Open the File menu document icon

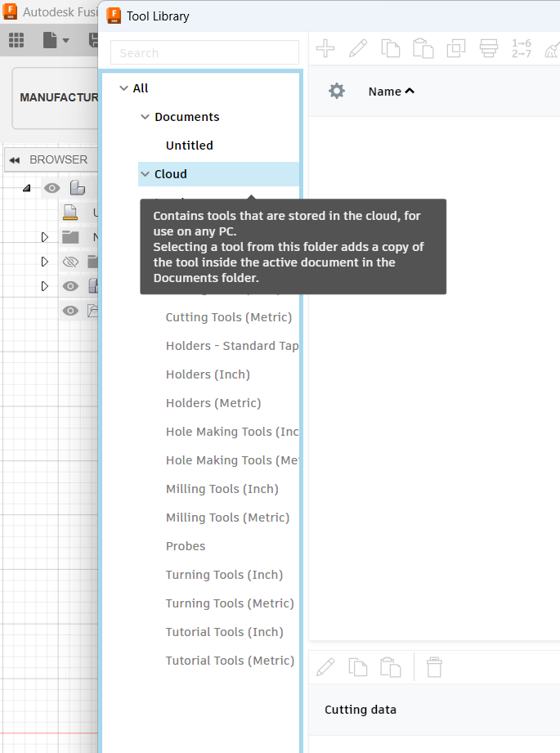pos(50,40)
